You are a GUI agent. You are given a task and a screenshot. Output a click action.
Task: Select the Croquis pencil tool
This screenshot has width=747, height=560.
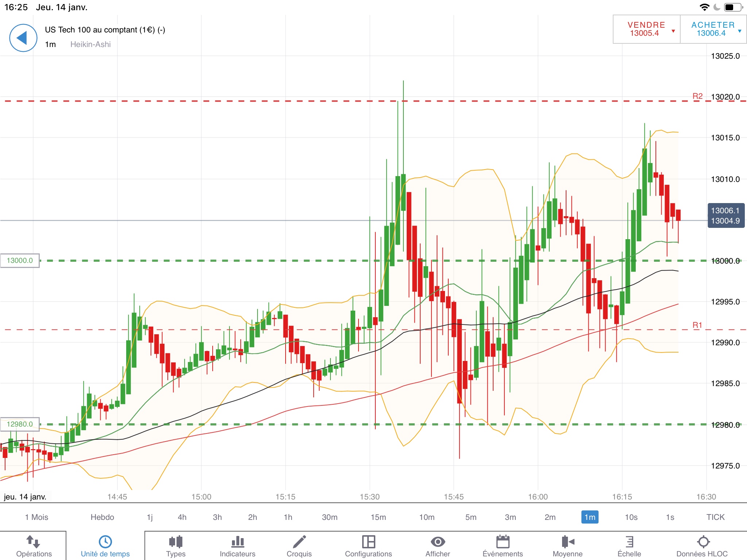coord(299,542)
